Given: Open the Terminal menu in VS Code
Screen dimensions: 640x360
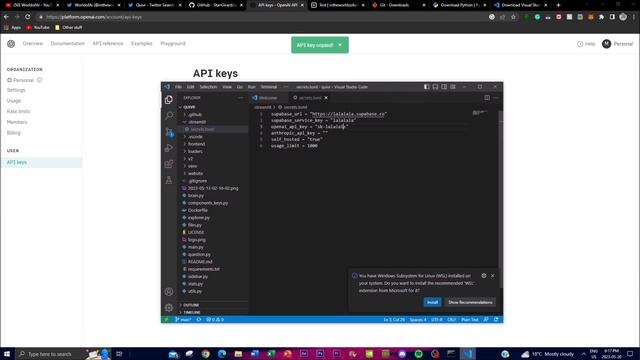Looking at the screenshot, I should pos(269,87).
